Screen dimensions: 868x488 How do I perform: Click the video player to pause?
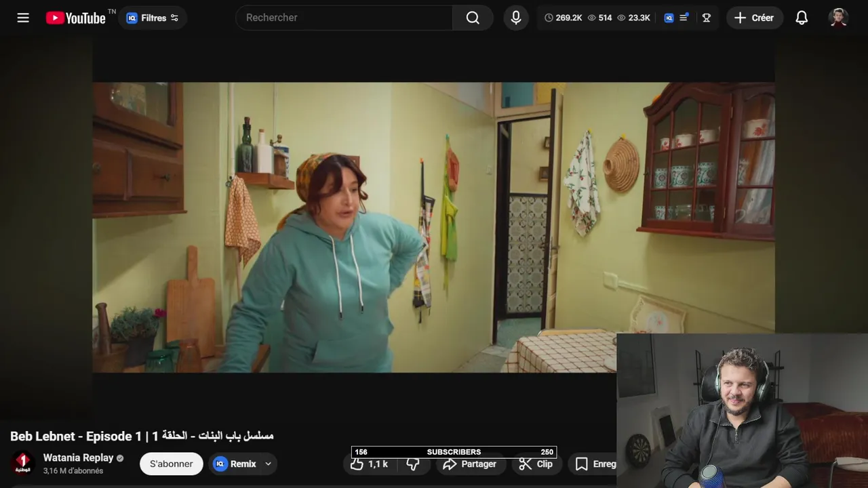[x=433, y=227]
